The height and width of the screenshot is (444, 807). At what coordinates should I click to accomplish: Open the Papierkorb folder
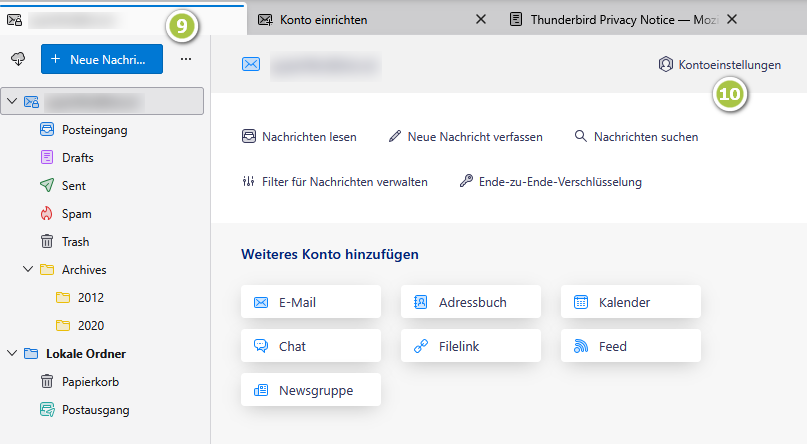click(x=91, y=382)
